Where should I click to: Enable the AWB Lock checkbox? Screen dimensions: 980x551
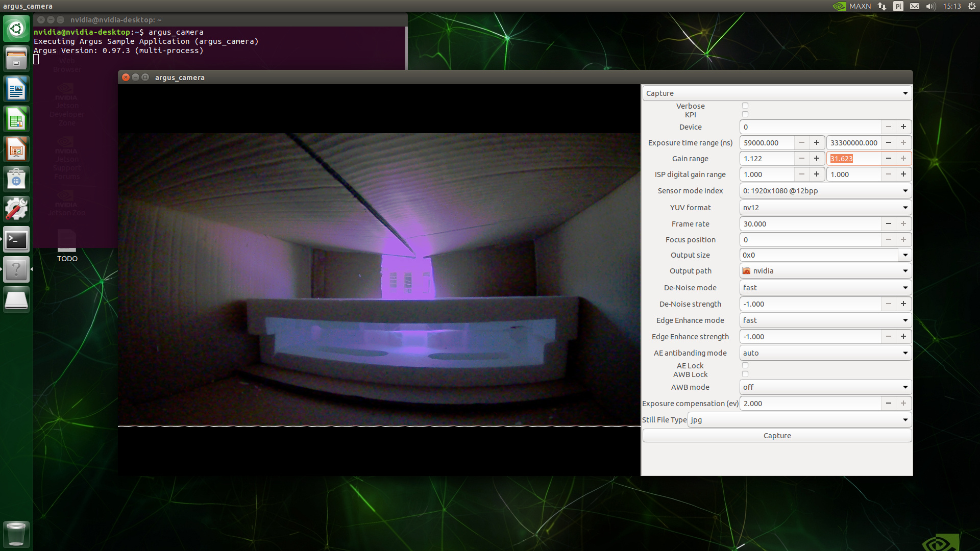(745, 373)
